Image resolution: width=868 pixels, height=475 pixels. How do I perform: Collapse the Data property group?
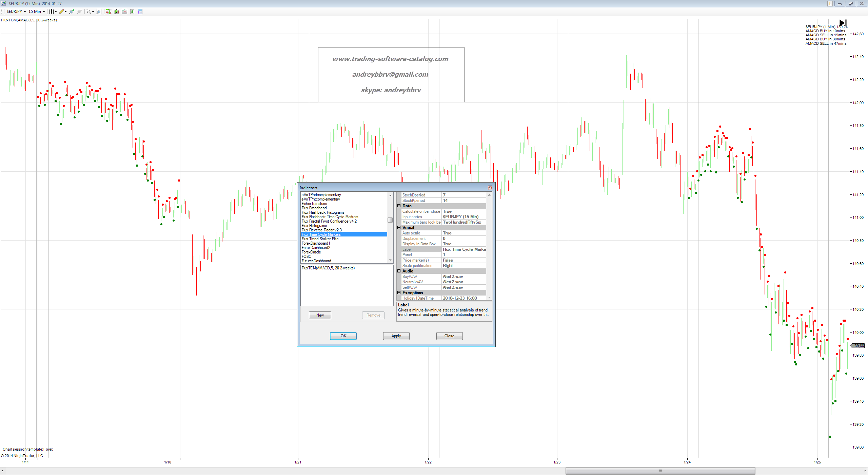(399, 206)
